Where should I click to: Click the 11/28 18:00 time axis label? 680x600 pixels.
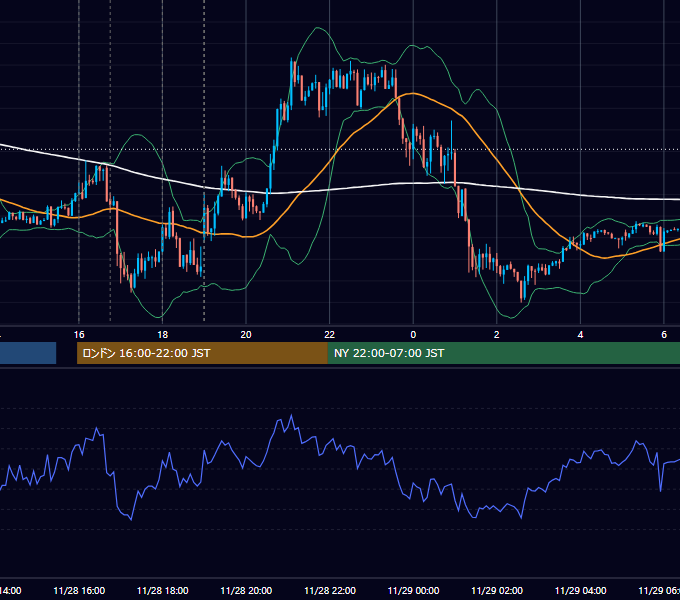[x=163, y=590]
